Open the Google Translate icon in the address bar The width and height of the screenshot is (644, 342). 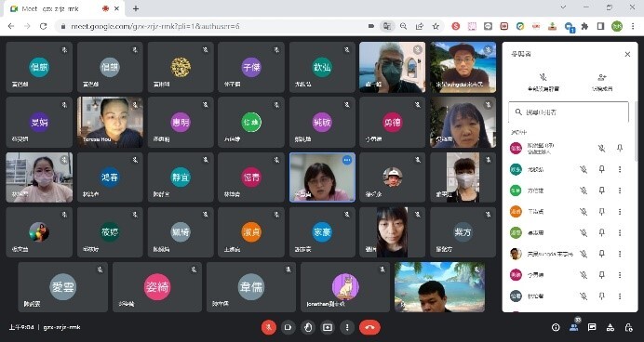[387, 26]
